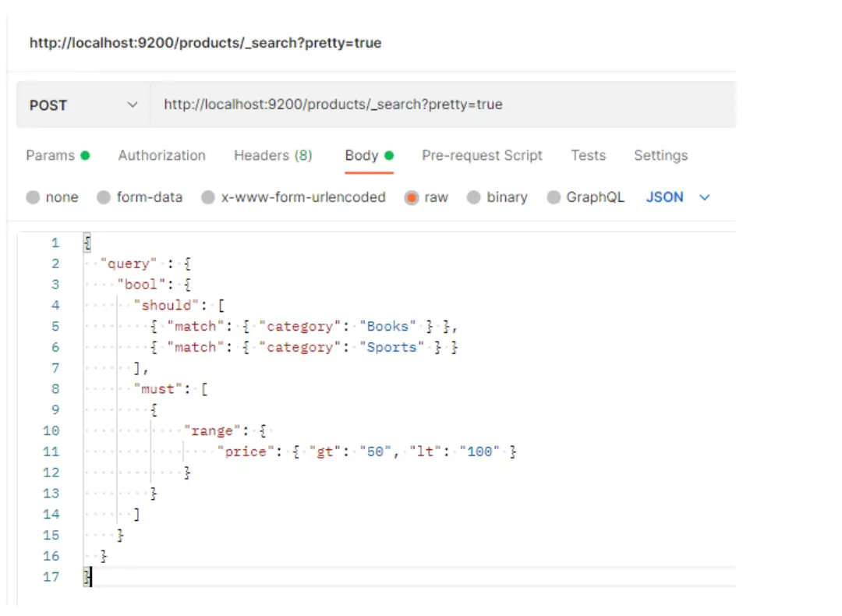842x616 pixels.
Task: Select GraphQL body type radio button
Action: 554,198
